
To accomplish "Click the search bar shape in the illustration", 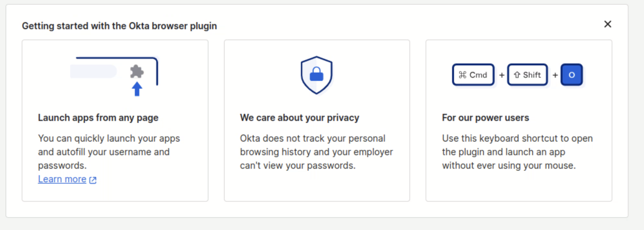I will tap(93, 71).
